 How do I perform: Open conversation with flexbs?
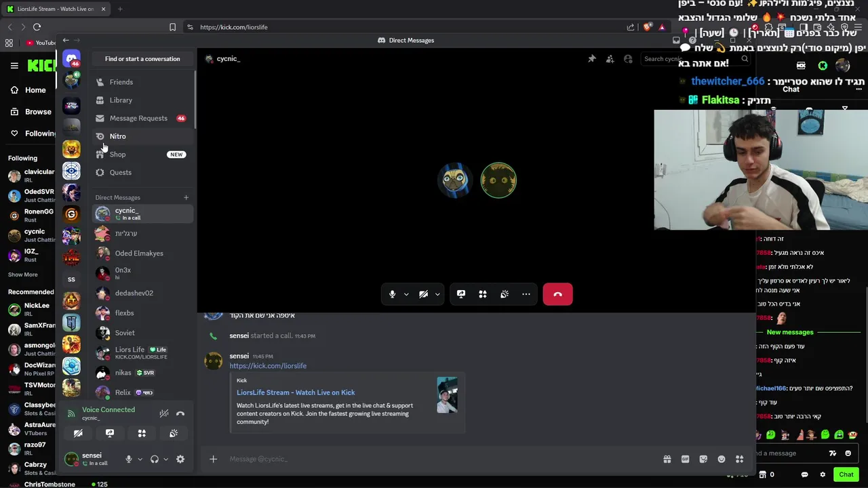click(142, 313)
